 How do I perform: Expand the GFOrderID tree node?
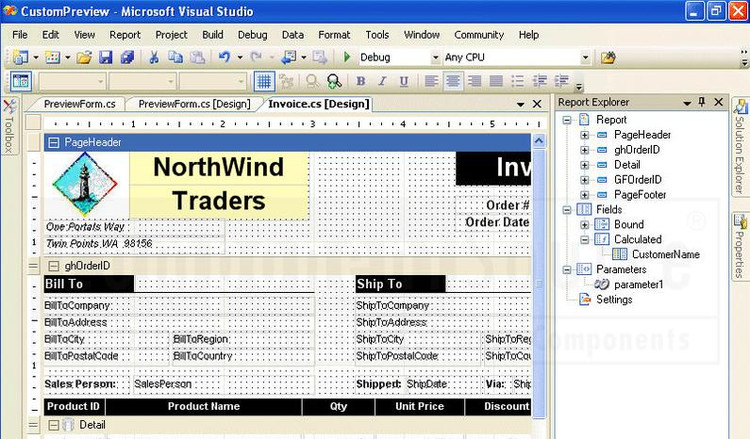585,180
